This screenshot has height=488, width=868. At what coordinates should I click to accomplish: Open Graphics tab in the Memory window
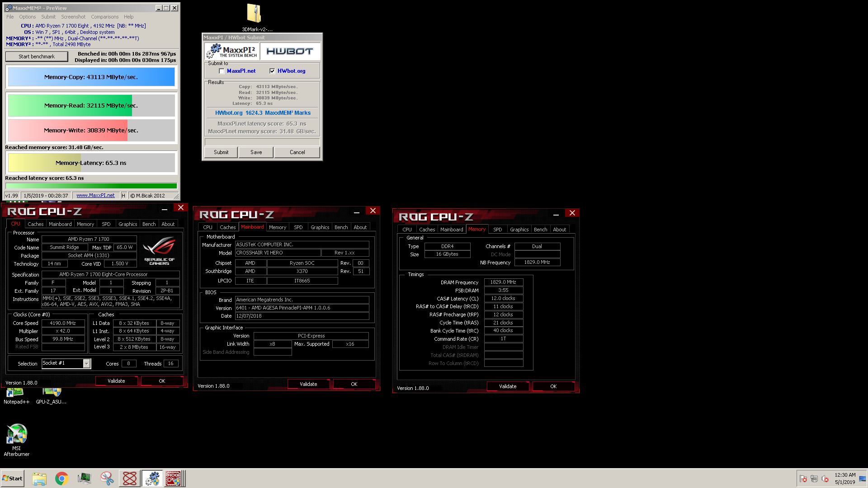[519, 230]
